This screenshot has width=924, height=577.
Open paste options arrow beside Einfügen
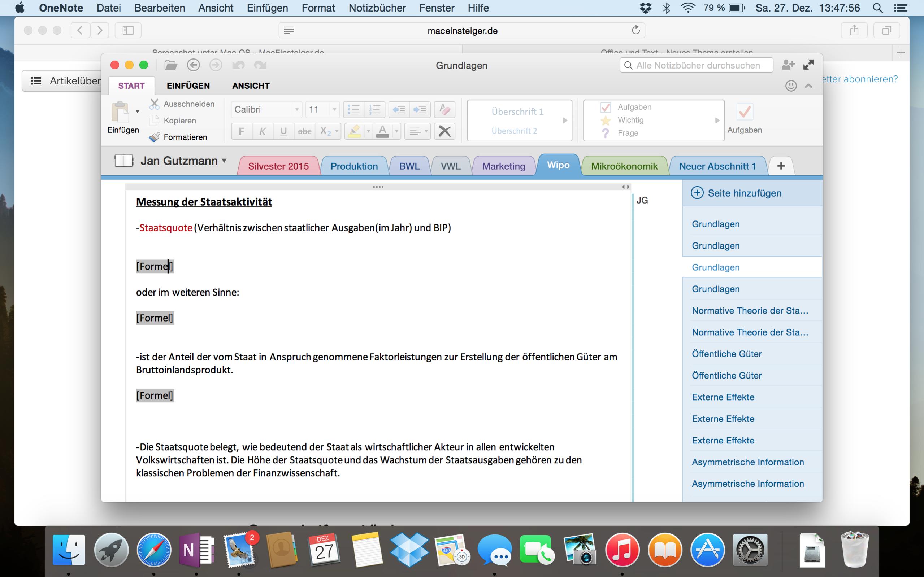point(138,112)
